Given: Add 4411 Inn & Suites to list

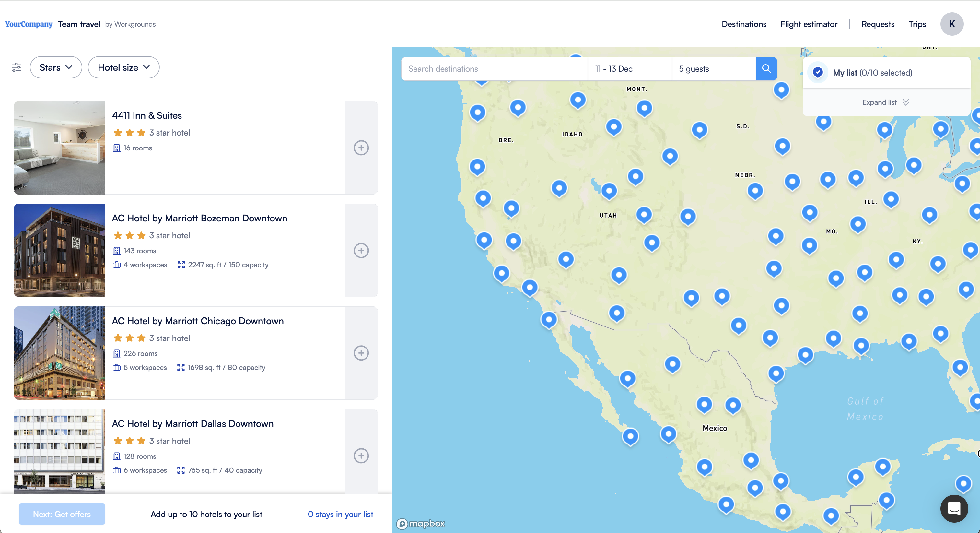Looking at the screenshot, I should pyautogui.click(x=361, y=148).
